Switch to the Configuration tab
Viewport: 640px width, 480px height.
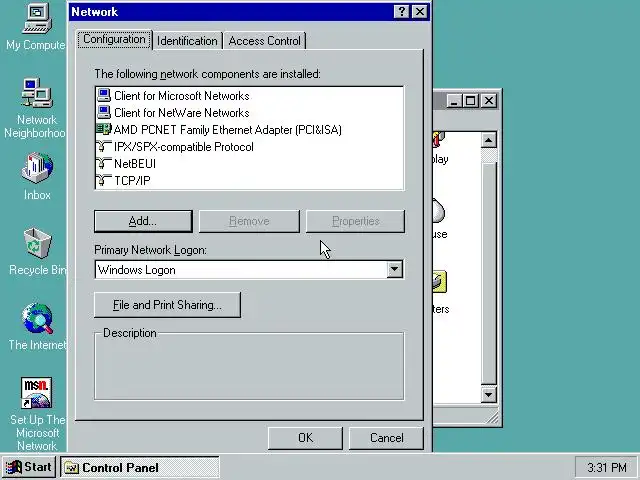click(114, 40)
